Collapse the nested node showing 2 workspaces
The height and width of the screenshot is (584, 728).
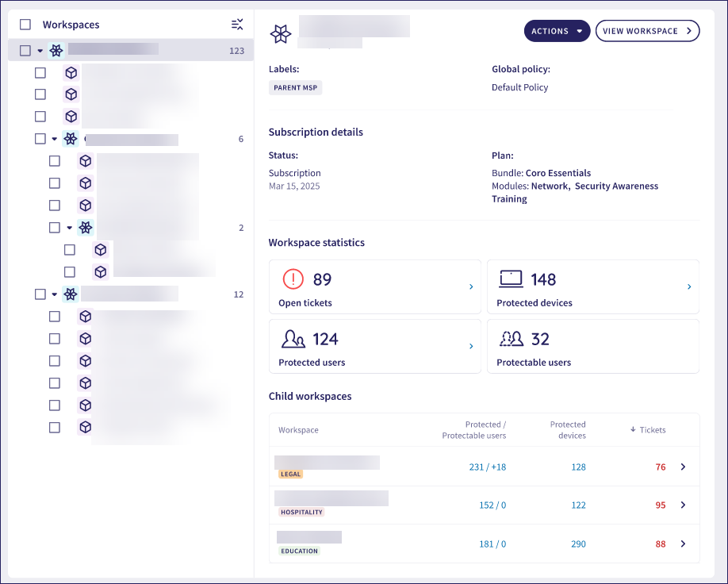click(69, 228)
